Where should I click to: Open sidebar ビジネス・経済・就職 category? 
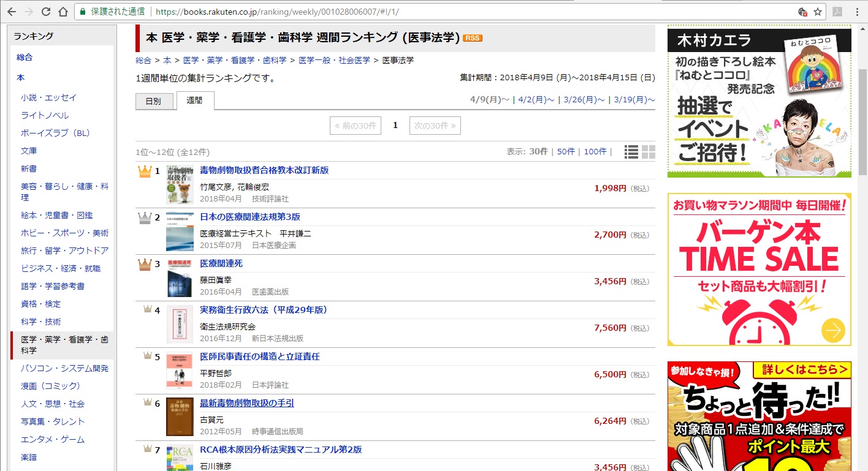click(61, 268)
